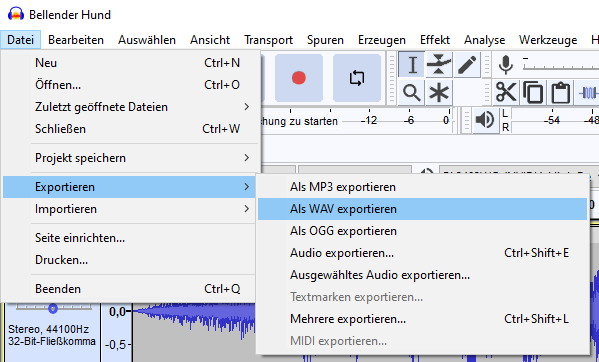Click the Copy icon
The width and height of the screenshot is (599, 362).
(x=533, y=92)
